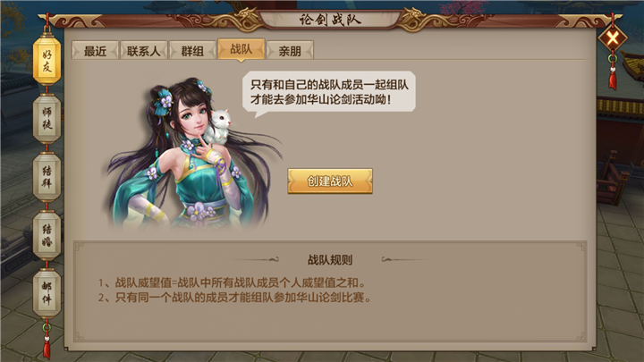The height and width of the screenshot is (362, 644).
Task: Select the 好友 lantern in the sidebar
Action: click(x=47, y=61)
